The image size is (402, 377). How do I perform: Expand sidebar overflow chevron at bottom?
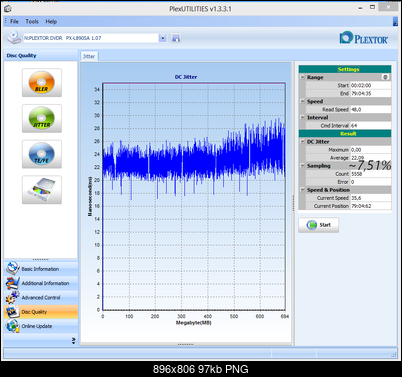74,340
